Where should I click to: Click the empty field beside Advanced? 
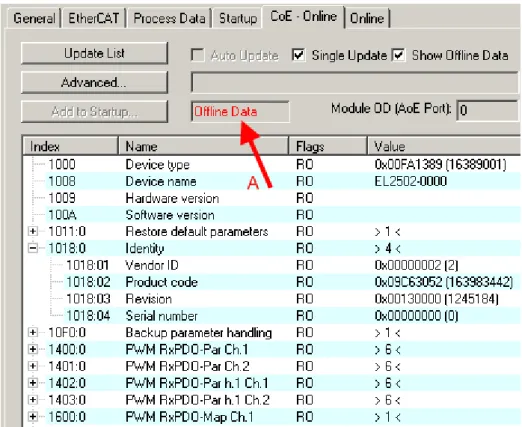tap(355, 82)
